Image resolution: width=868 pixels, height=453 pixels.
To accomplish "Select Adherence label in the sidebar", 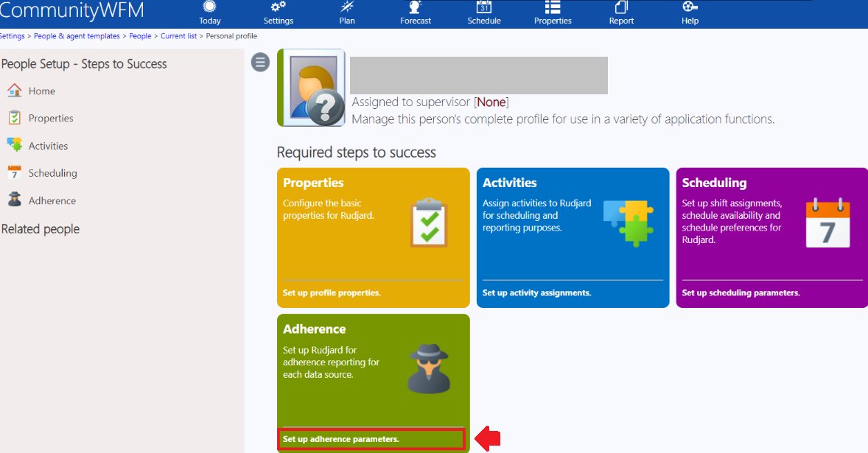I will pyautogui.click(x=52, y=201).
